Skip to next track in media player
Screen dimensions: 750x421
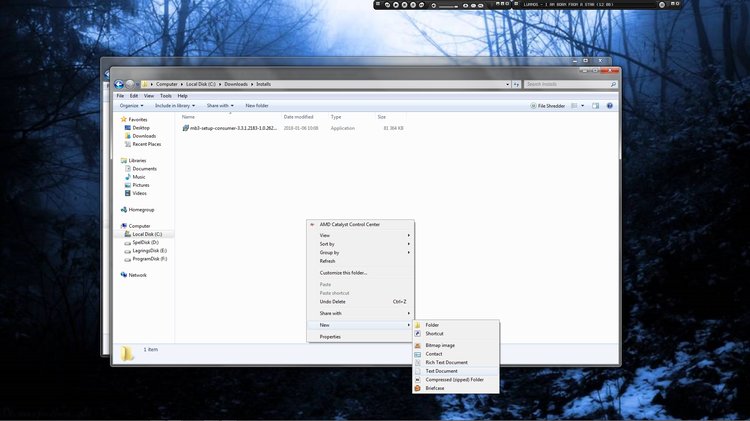tap(421, 5)
